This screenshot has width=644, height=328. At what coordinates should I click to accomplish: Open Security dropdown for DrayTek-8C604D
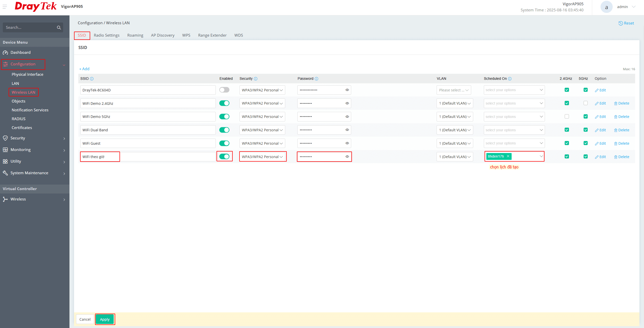262,90
